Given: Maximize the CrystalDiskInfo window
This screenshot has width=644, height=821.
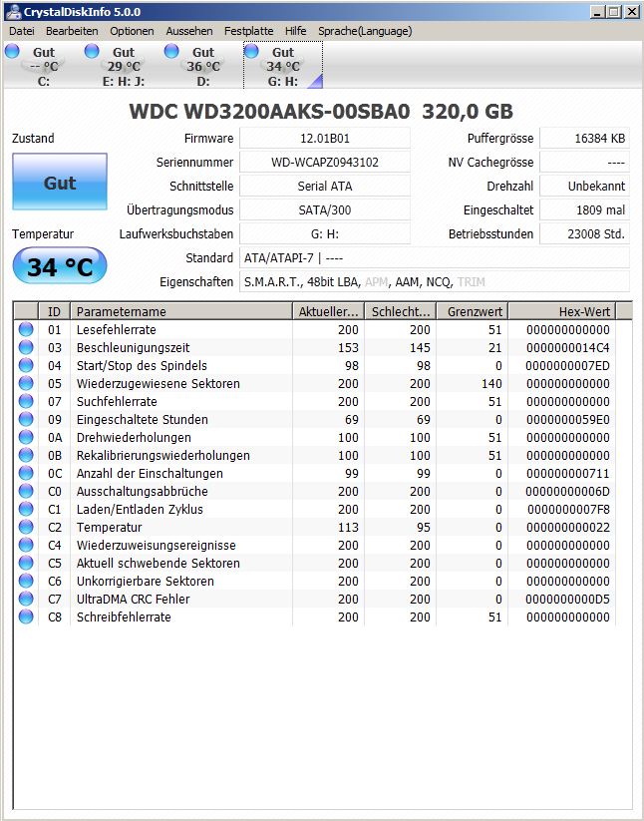Looking at the screenshot, I should [x=614, y=12].
